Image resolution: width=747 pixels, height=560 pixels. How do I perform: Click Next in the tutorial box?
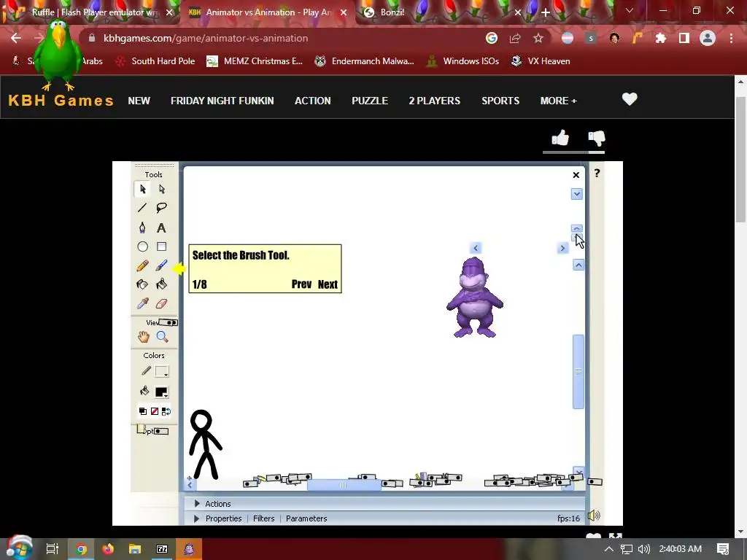[328, 284]
